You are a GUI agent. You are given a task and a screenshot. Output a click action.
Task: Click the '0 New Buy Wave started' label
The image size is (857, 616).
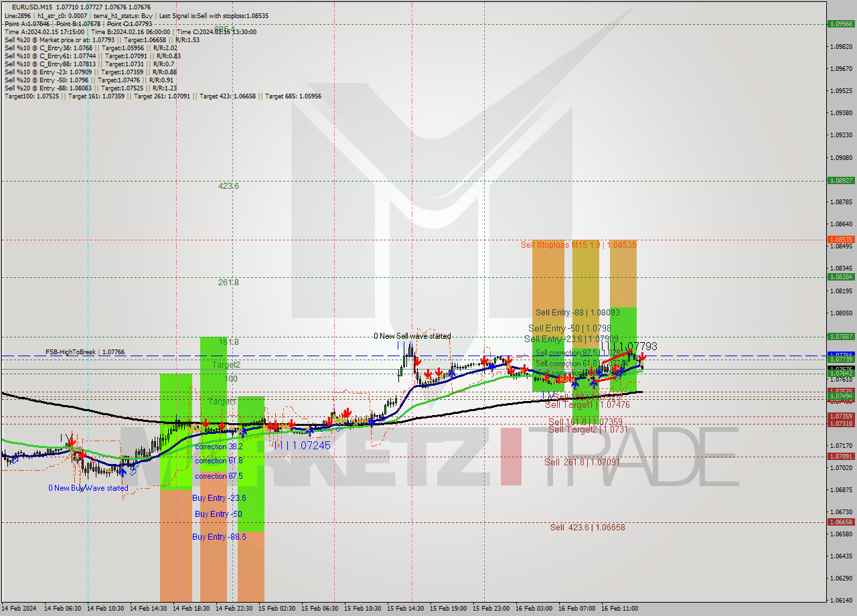click(x=88, y=488)
